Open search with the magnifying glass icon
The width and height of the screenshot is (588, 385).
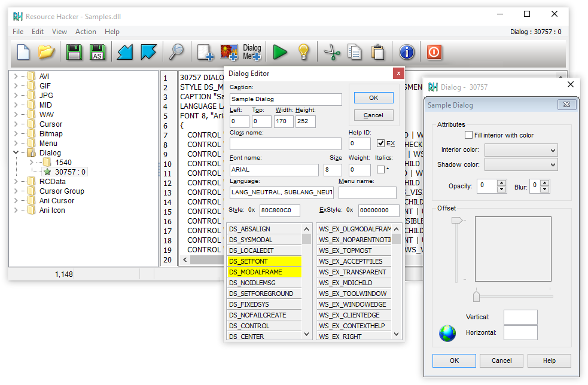[x=176, y=52]
